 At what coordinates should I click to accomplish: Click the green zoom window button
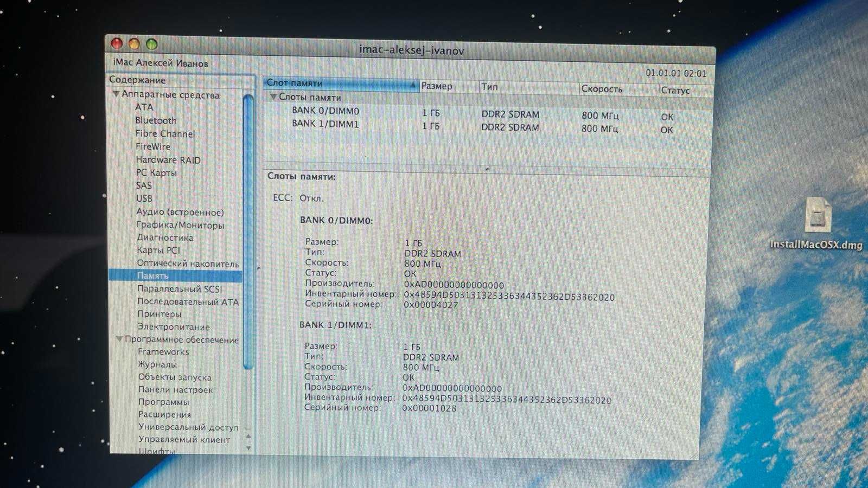151,44
